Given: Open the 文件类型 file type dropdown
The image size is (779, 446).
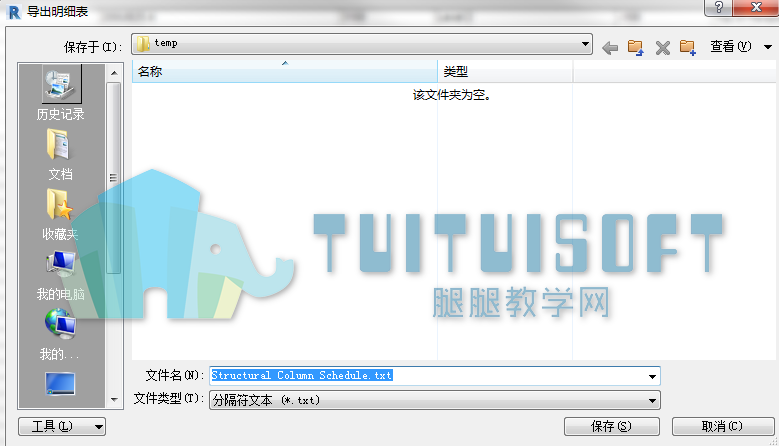Looking at the screenshot, I should 435,400.
